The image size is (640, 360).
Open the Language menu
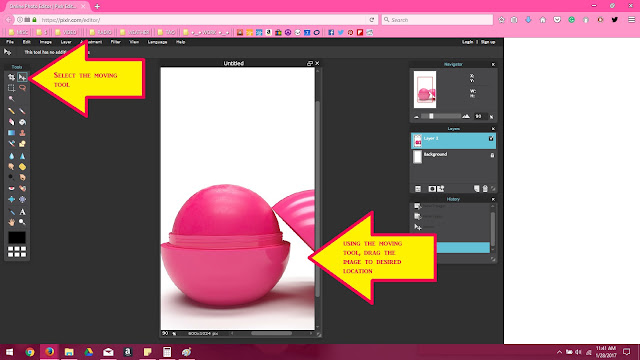coord(158,42)
